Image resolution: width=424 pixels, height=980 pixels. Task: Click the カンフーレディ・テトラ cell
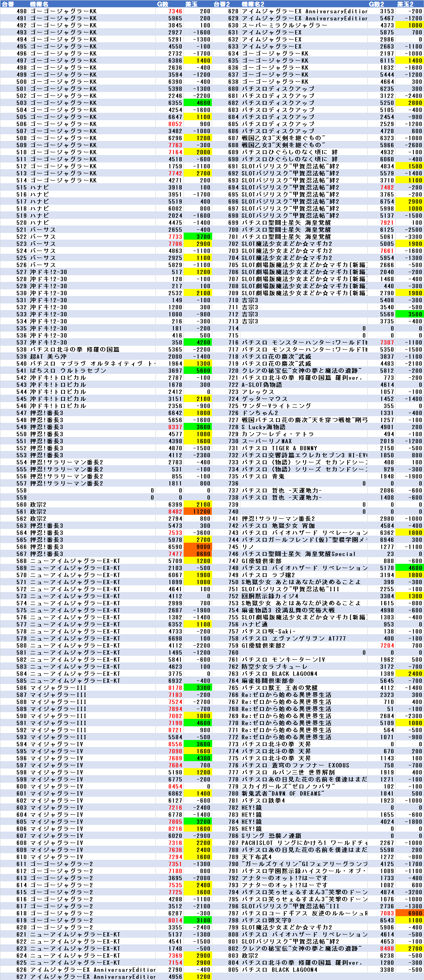(x=303, y=434)
